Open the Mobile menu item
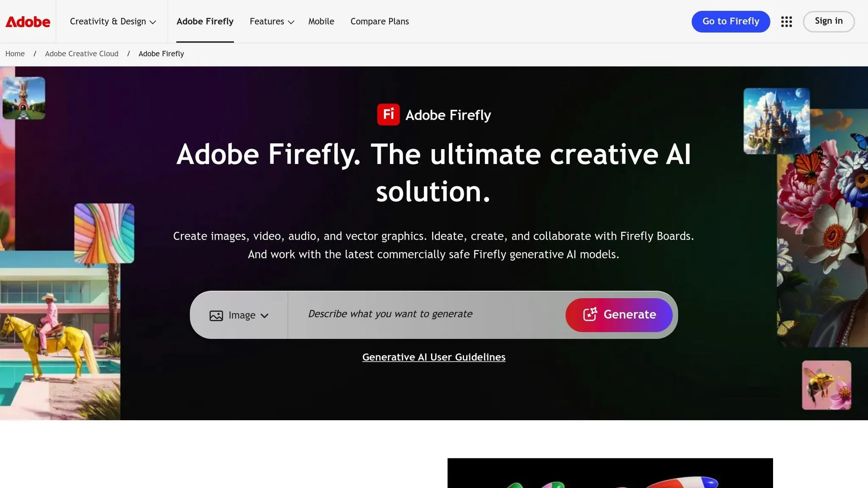The image size is (868, 488). click(321, 22)
